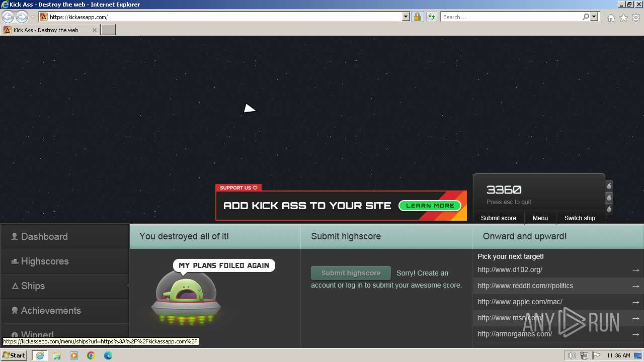Click the 3360 score display
The height and width of the screenshot is (362, 644).
point(504,190)
